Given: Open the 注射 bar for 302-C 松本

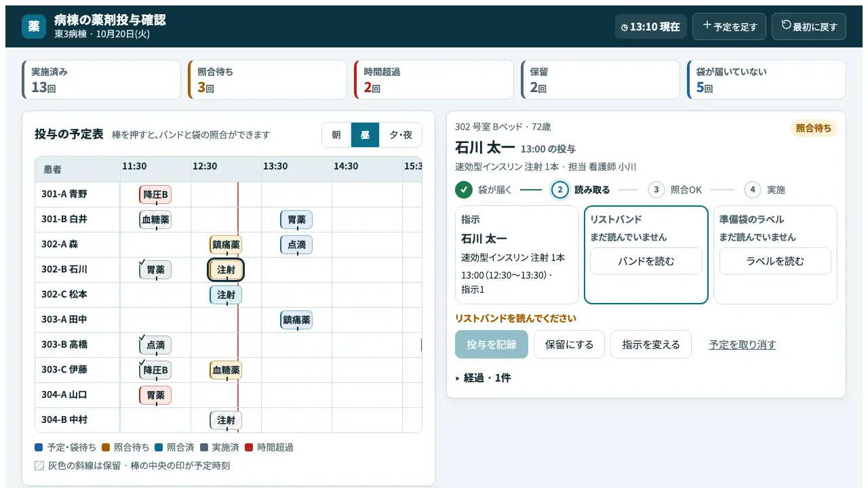Looking at the screenshot, I should pyautogui.click(x=226, y=295).
